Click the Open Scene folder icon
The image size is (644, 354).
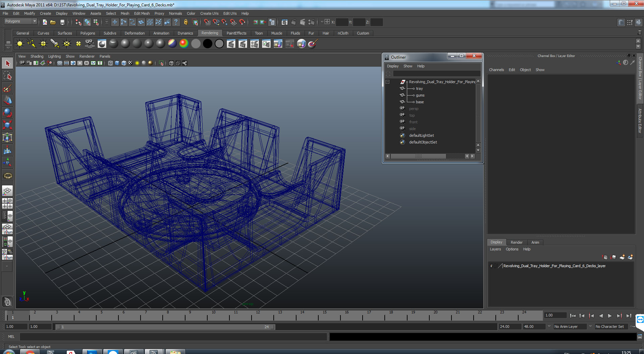point(53,22)
